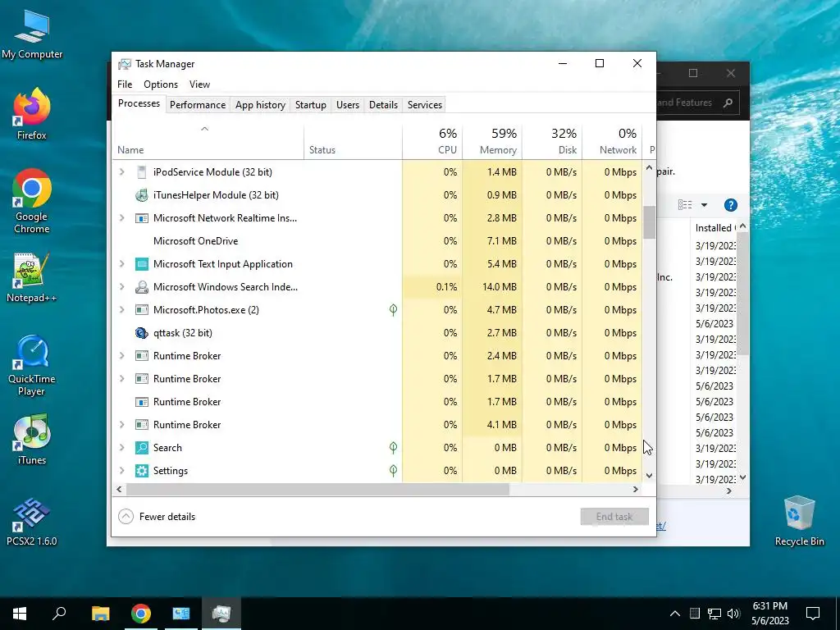Click the Settings process gear icon
This screenshot has height=630, width=840.
(141, 471)
